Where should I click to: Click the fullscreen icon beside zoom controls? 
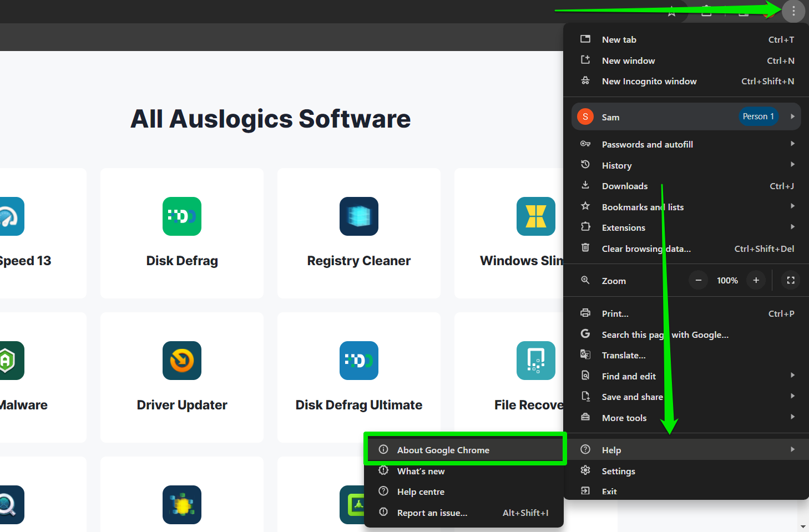click(x=791, y=281)
